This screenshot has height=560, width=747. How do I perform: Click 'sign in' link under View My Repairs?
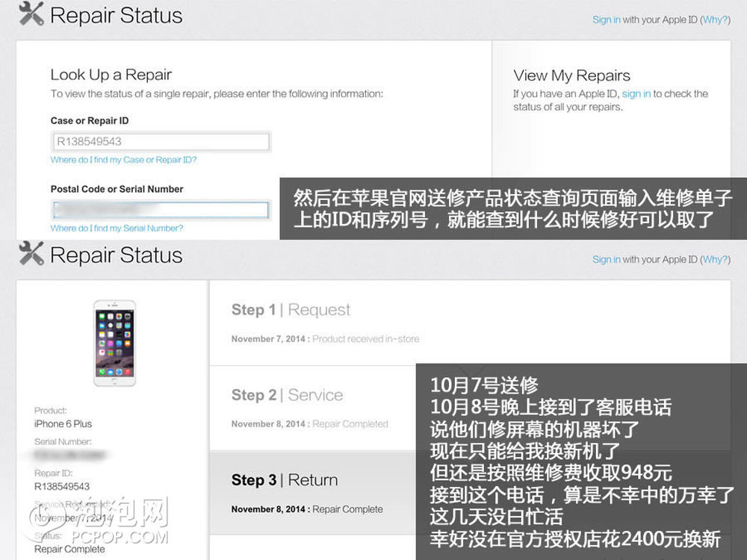(636, 94)
